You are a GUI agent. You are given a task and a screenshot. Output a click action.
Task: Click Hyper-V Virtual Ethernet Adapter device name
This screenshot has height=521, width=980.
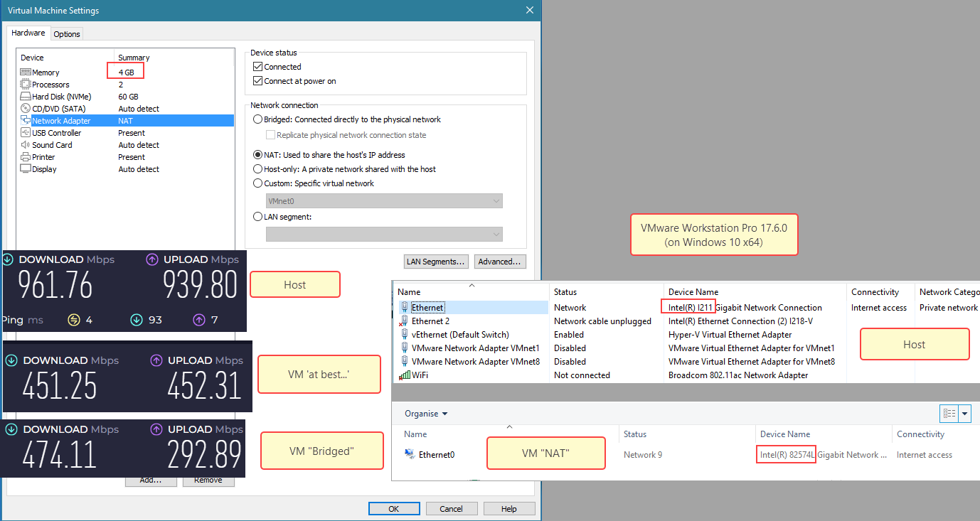coord(730,335)
